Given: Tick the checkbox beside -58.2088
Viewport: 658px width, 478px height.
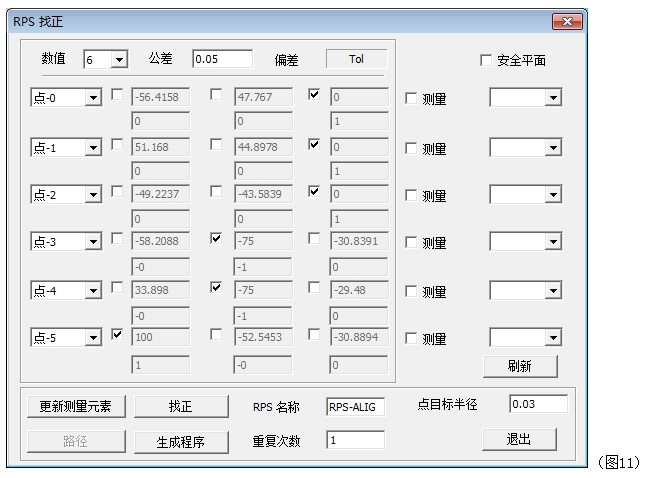Looking at the screenshot, I should (x=117, y=238).
